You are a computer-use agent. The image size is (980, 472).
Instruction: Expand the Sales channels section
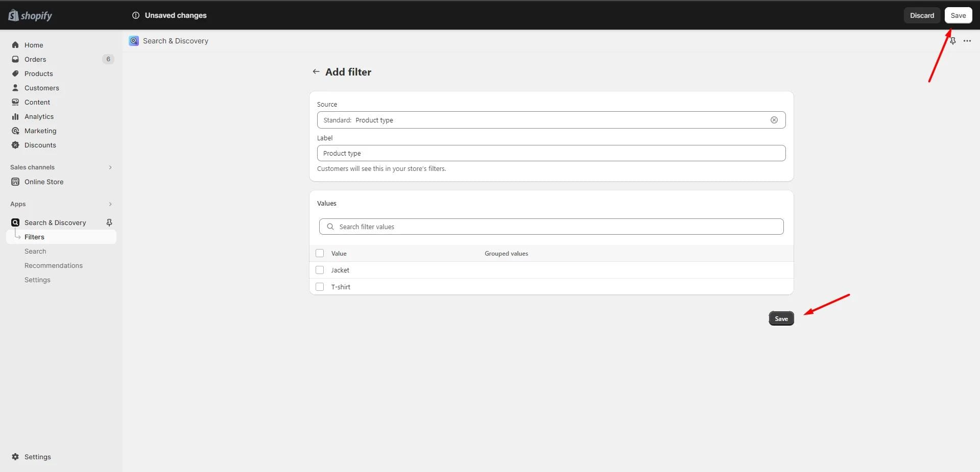coord(110,167)
